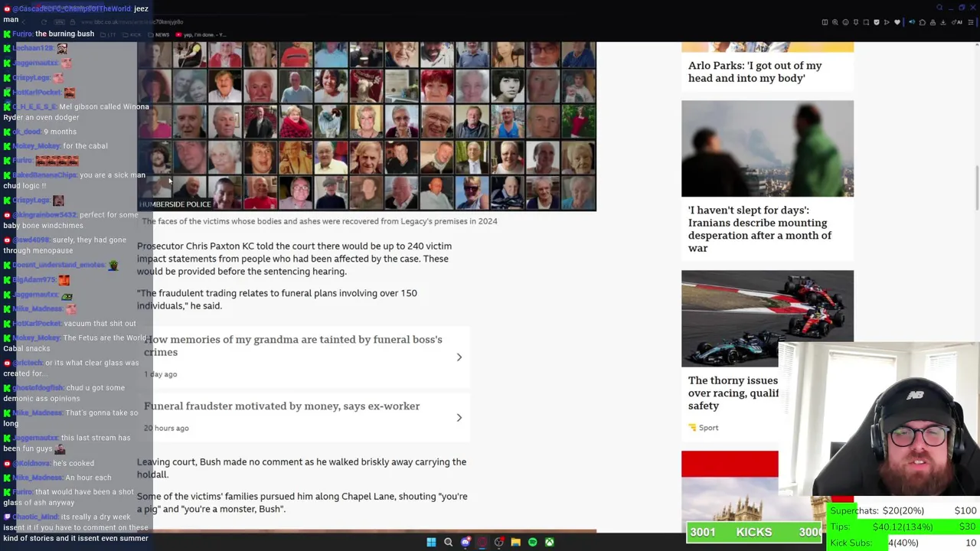Viewport: 980px width, 551px height.
Task: Open the extensions cube icon
Action: point(923,22)
